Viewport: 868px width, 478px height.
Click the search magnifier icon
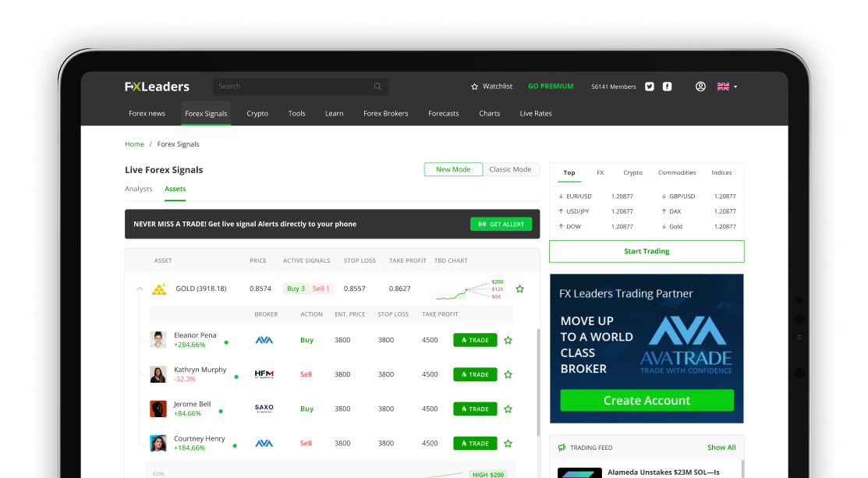pyautogui.click(x=377, y=87)
